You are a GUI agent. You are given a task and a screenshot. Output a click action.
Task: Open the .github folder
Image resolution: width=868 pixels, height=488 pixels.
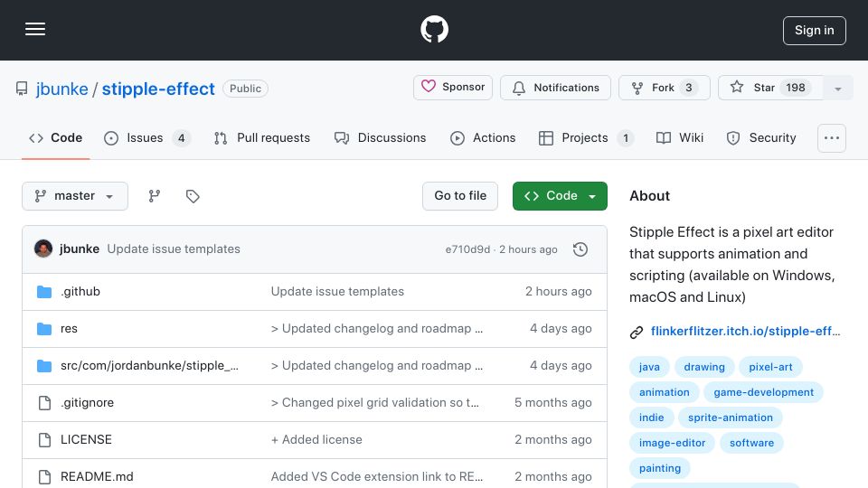(80, 292)
